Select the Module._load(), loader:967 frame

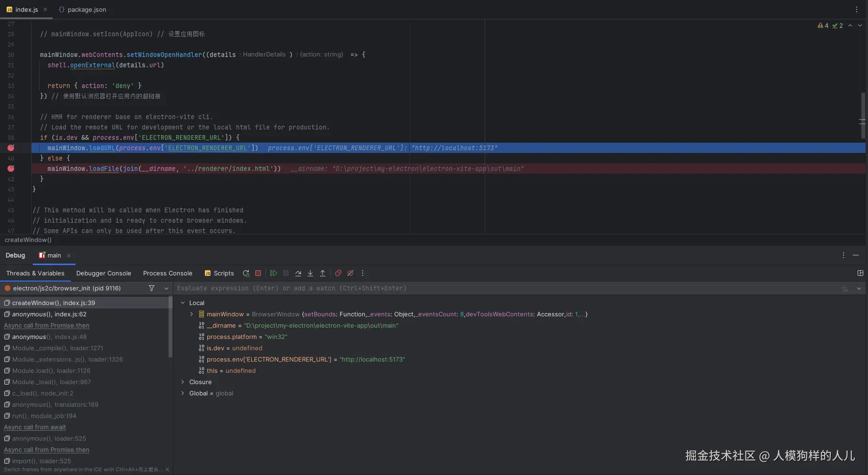85,382
